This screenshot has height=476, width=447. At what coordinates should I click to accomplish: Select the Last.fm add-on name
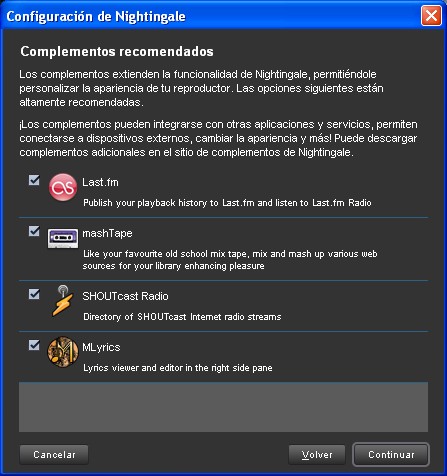100,182
